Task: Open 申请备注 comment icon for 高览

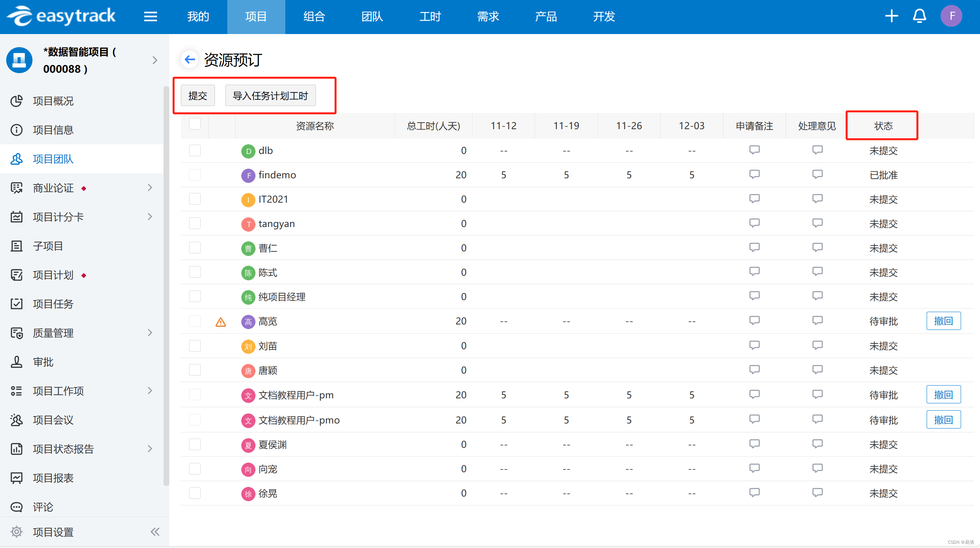Action: (754, 321)
